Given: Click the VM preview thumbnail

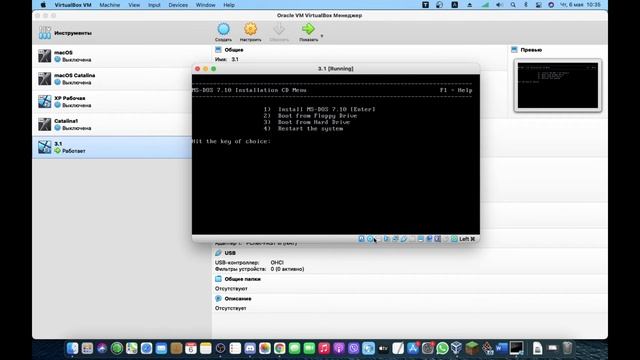Looking at the screenshot, I should (x=558, y=85).
